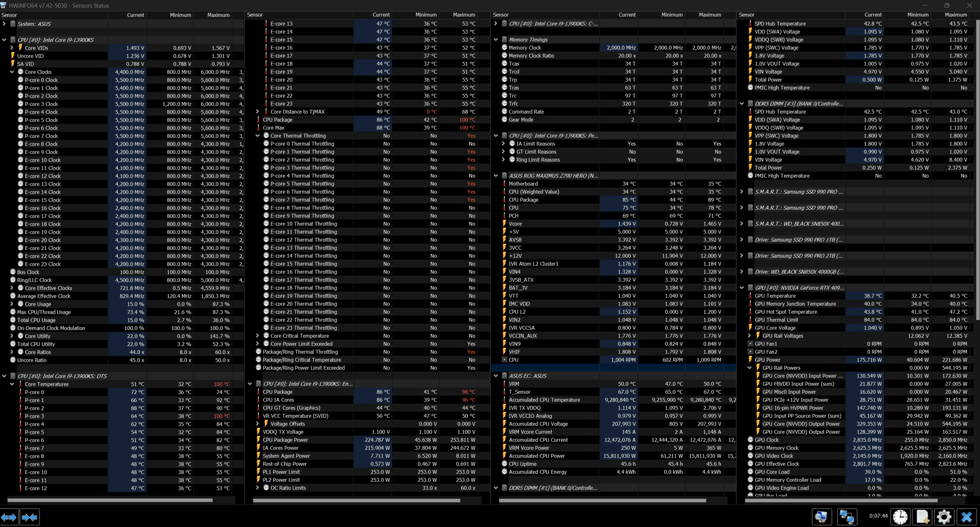Click the shrink layout inward-arrows icon
Viewport: 980px width, 527px height.
click(30, 517)
